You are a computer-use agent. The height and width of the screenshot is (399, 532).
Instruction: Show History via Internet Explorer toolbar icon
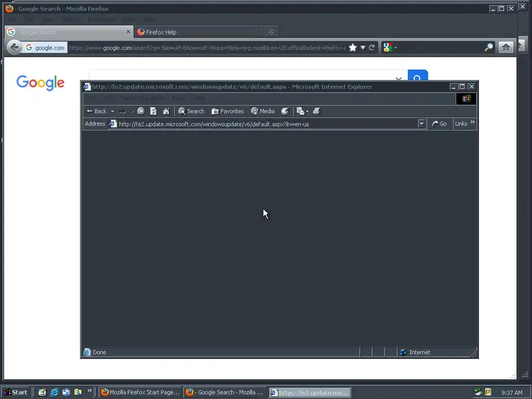coord(285,111)
